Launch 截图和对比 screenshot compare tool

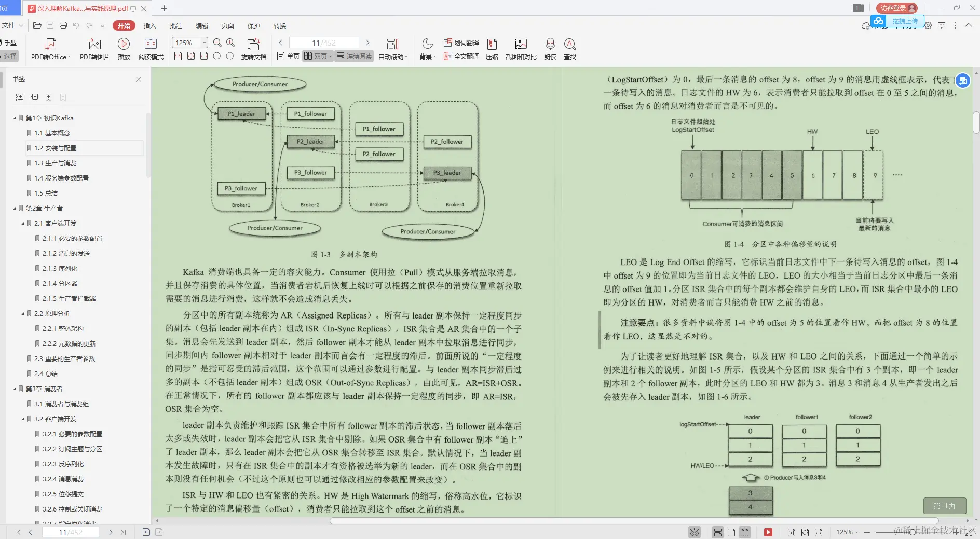pos(521,48)
